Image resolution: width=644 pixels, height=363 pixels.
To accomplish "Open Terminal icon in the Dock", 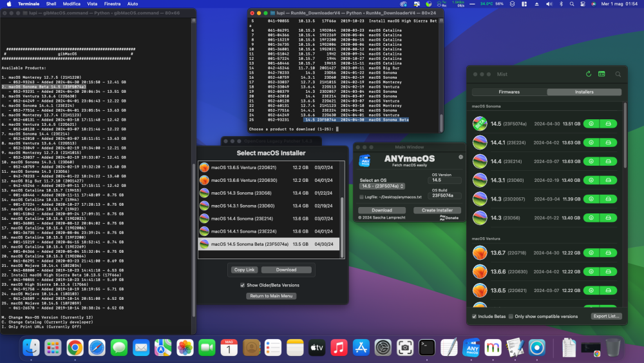I will pos(427,348).
